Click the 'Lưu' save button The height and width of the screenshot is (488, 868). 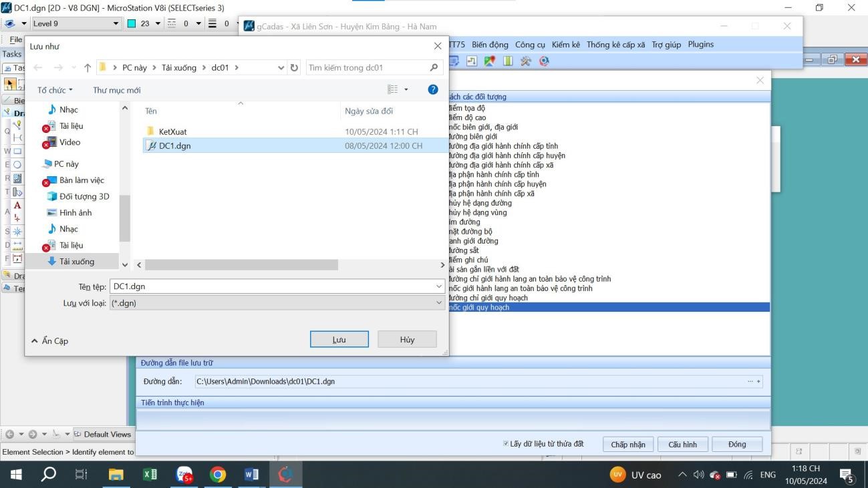(x=339, y=339)
